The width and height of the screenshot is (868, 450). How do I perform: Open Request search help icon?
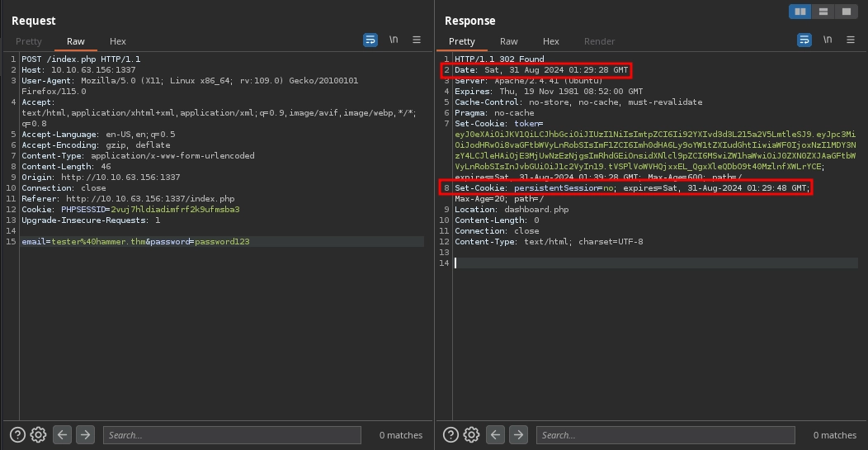pyautogui.click(x=17, y=434)
